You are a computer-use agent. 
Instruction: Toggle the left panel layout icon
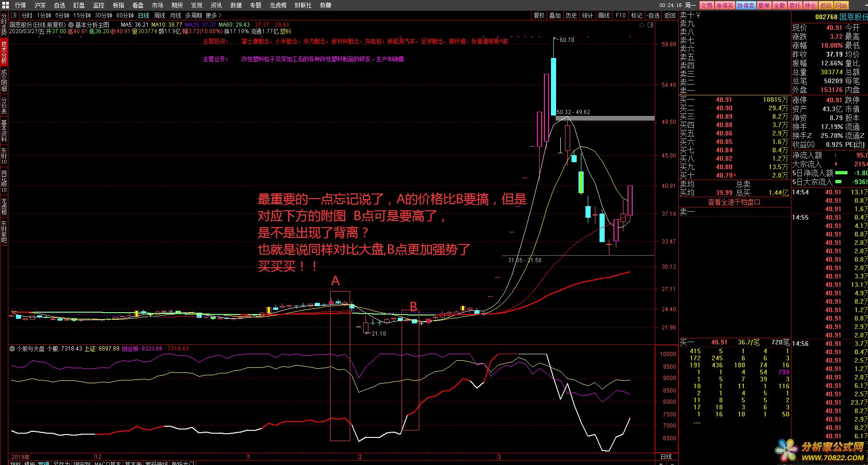tap(14, 15)
